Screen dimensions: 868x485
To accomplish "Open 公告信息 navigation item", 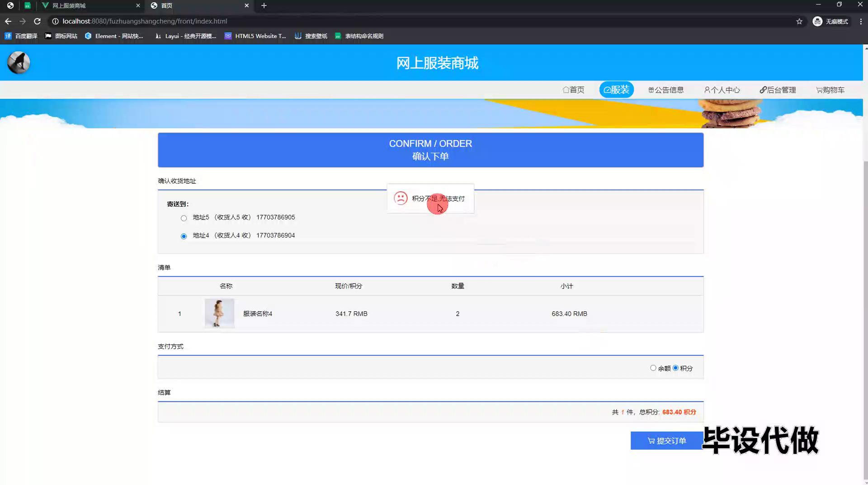I will pyautogui.click(x=666, y=90).
